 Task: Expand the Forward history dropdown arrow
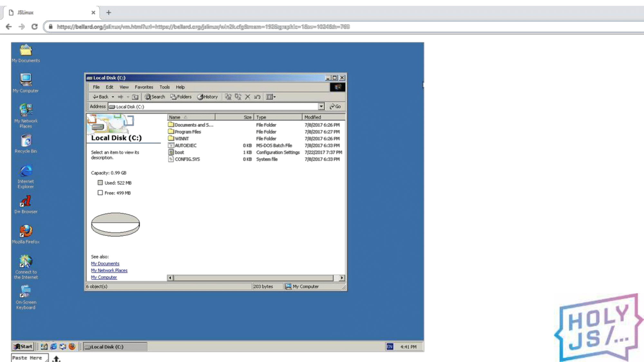(128, 97)
